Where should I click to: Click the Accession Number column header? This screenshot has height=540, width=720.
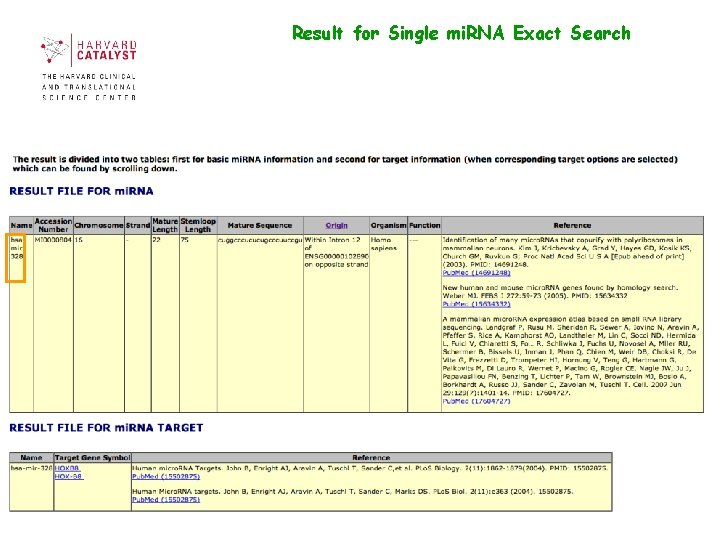click(x=53, y=225)
